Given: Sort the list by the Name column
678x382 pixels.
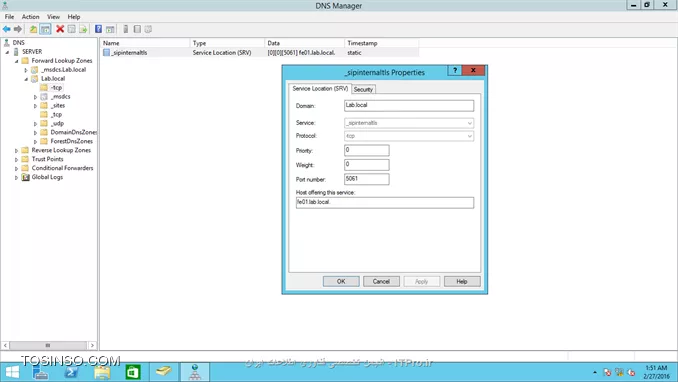Looking at the screenshot, I should 145,43.
